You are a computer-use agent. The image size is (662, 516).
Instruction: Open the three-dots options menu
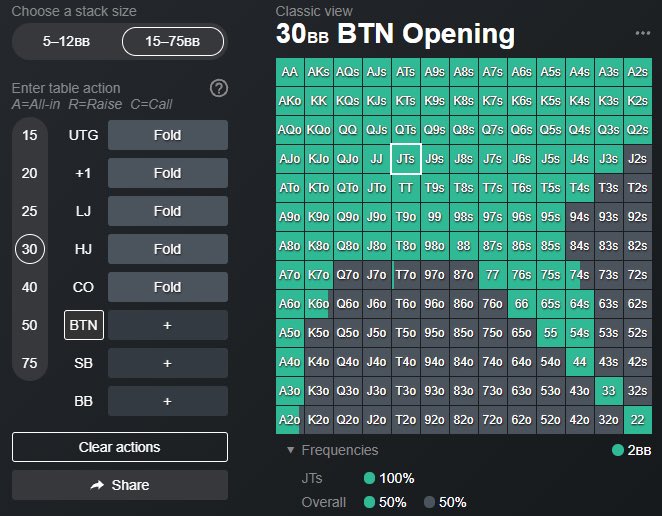(643, 33)
